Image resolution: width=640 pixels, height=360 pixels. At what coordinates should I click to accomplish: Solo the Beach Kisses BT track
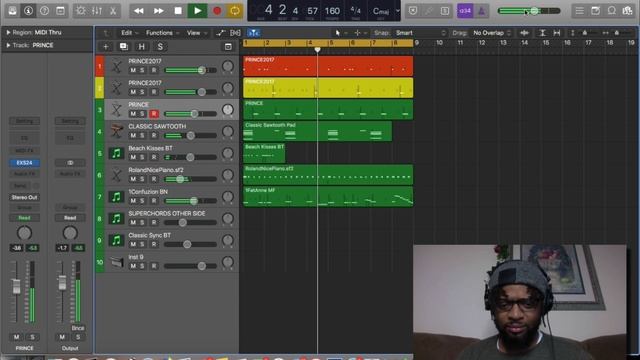point(142,157)
